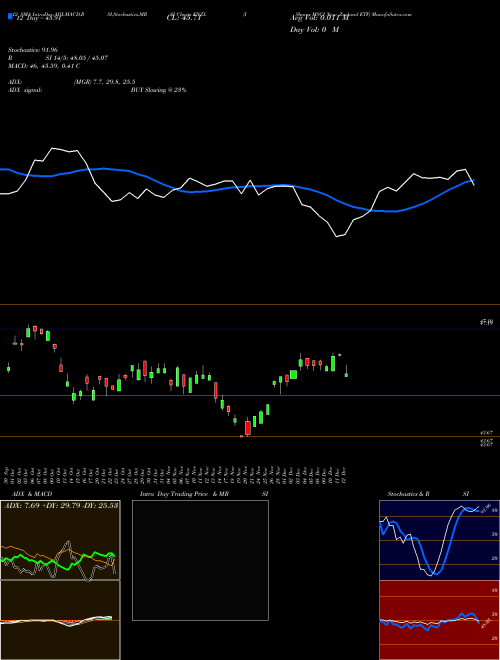Click the red RSI chart panel
This screenshot has height=660, width=500.
[x=439, y=620]
